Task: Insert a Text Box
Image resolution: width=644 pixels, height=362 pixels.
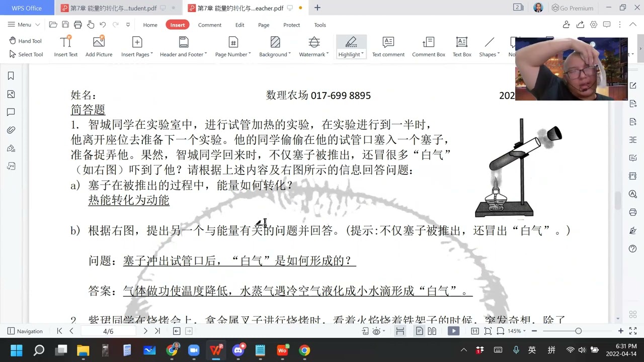Action: [462, 47]
